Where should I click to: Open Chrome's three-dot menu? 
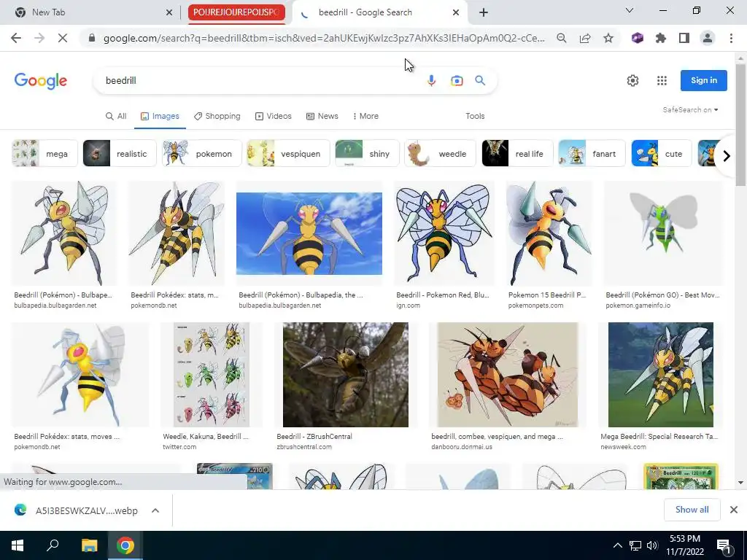731,38
